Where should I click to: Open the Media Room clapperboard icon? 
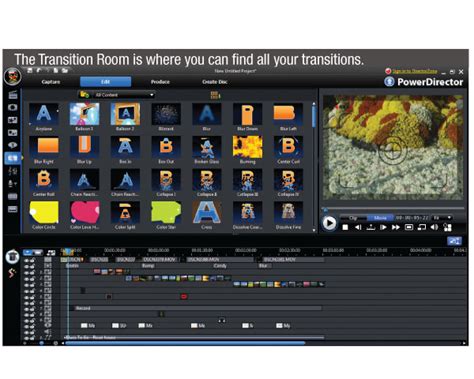click(x=13, y=95)
